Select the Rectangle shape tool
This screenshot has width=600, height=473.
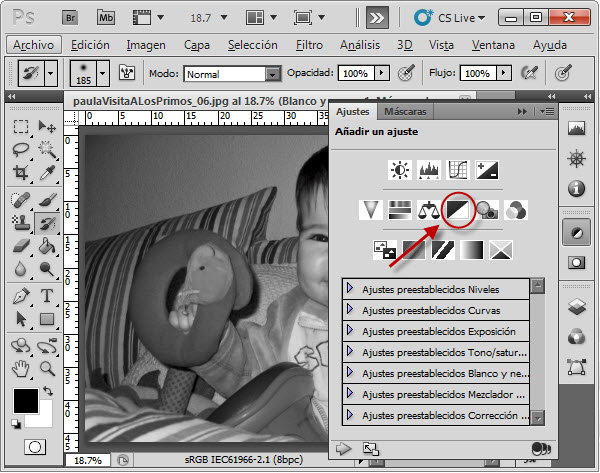[x=47, y=319]
